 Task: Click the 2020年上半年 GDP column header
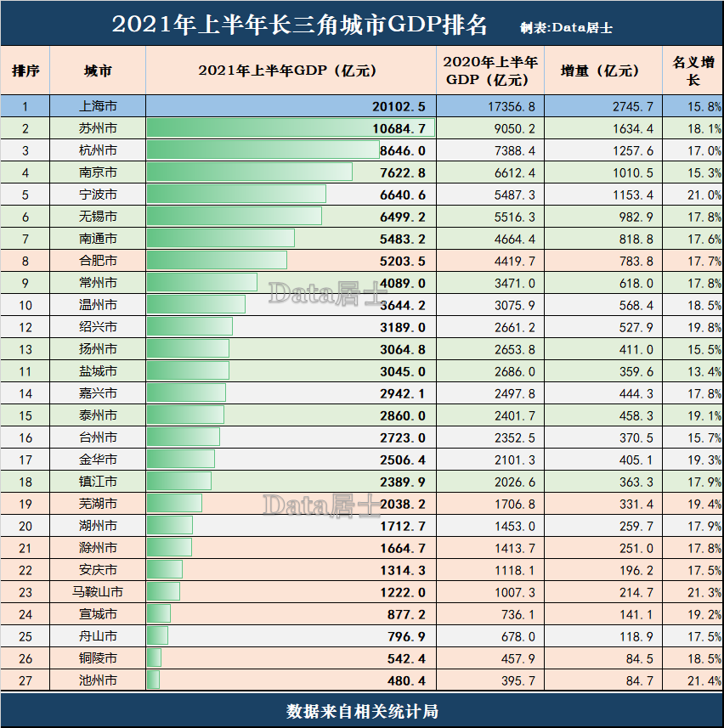pyautogui.click(x=490, y=71)
